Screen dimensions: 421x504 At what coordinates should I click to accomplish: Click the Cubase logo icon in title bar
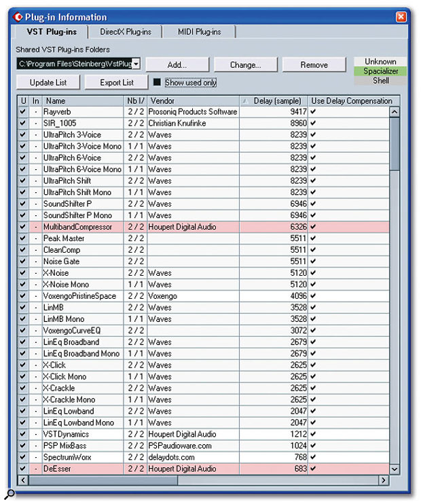[18, 17]
